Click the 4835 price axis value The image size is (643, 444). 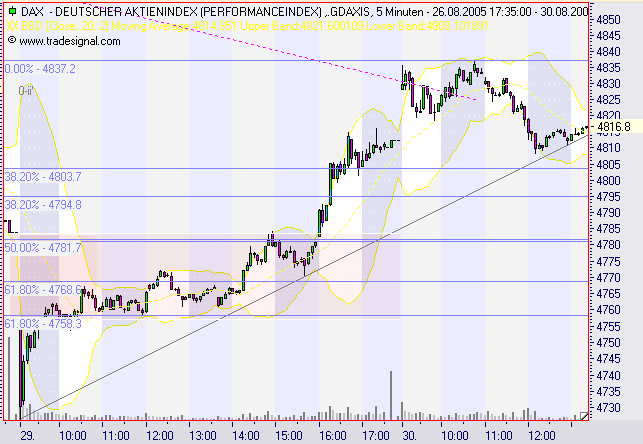(609, 68)
